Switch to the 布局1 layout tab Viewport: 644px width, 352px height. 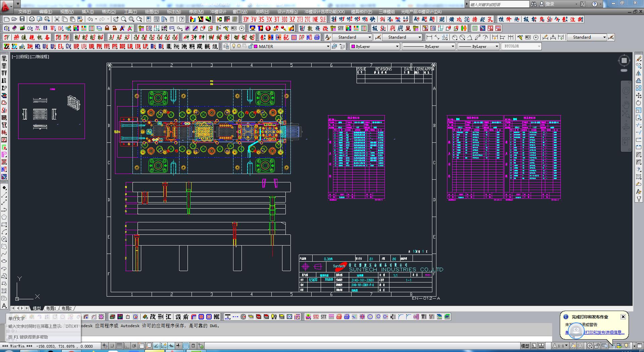(51, 308)
